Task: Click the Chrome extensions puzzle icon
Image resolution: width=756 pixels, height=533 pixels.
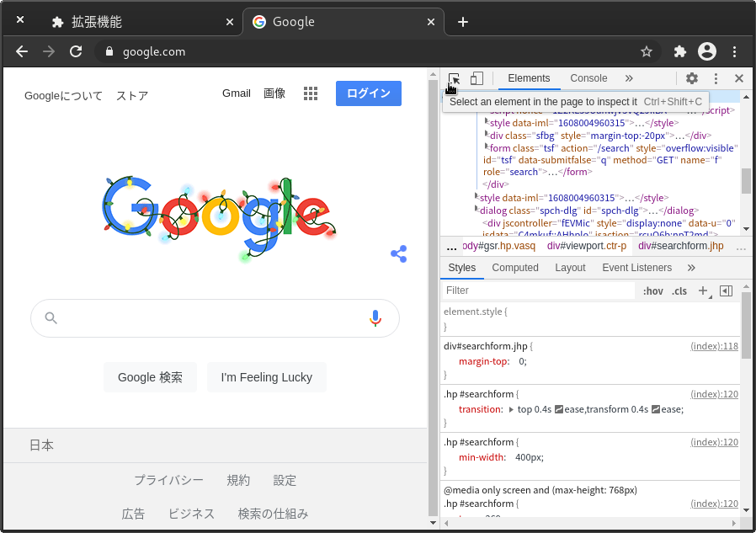Action: click(x=679, y=51)
